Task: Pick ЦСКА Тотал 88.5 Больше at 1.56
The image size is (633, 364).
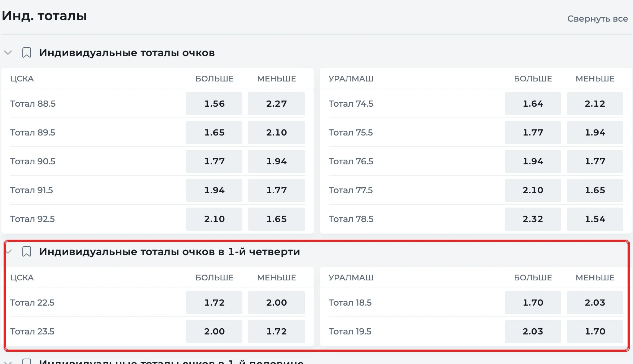Action: (214, 104)
